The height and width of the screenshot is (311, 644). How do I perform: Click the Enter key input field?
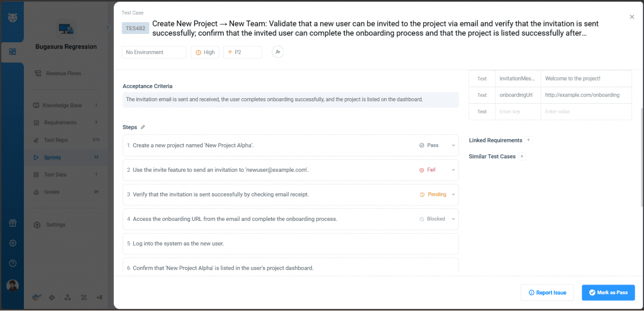click(518, 111)
